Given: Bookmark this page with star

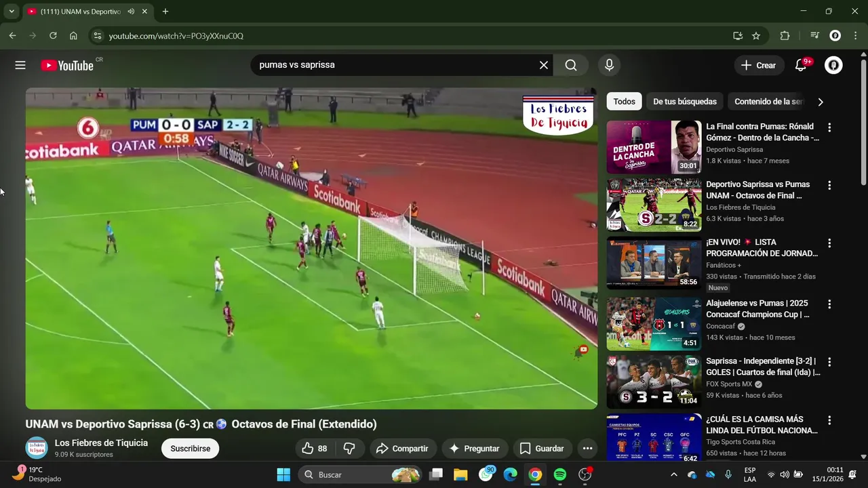Looking at the screenshot, I should point(756,36).
